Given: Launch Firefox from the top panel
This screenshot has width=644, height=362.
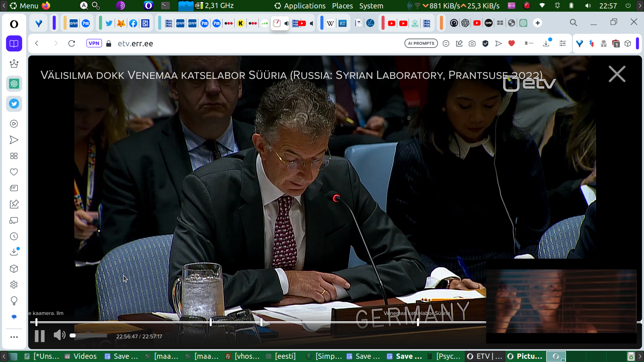Looking at the screenshot, I should (x=46, y=6).
